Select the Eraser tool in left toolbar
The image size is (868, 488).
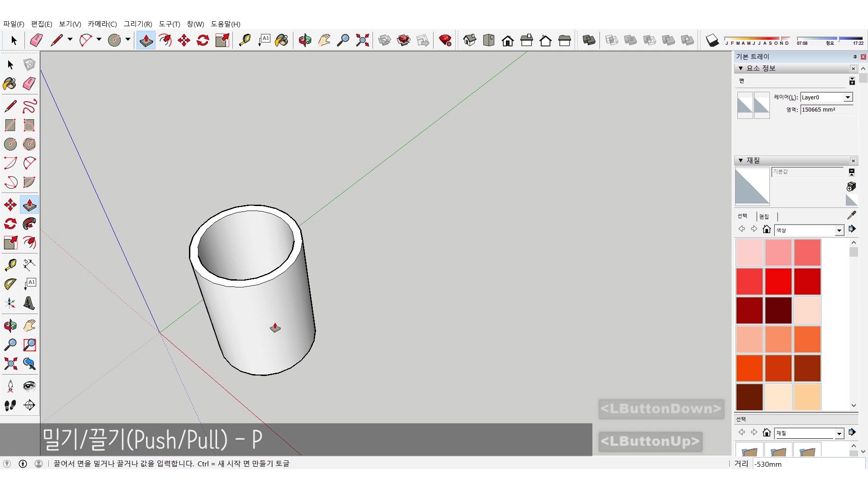pyautogui.click(x=29, y=84)
